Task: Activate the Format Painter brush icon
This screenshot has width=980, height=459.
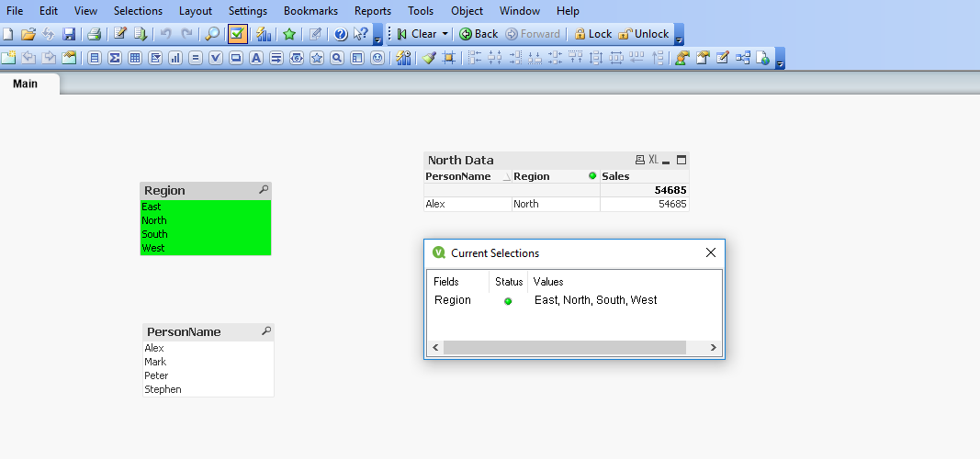Action: pyautogui.click(x=428, y=58)
